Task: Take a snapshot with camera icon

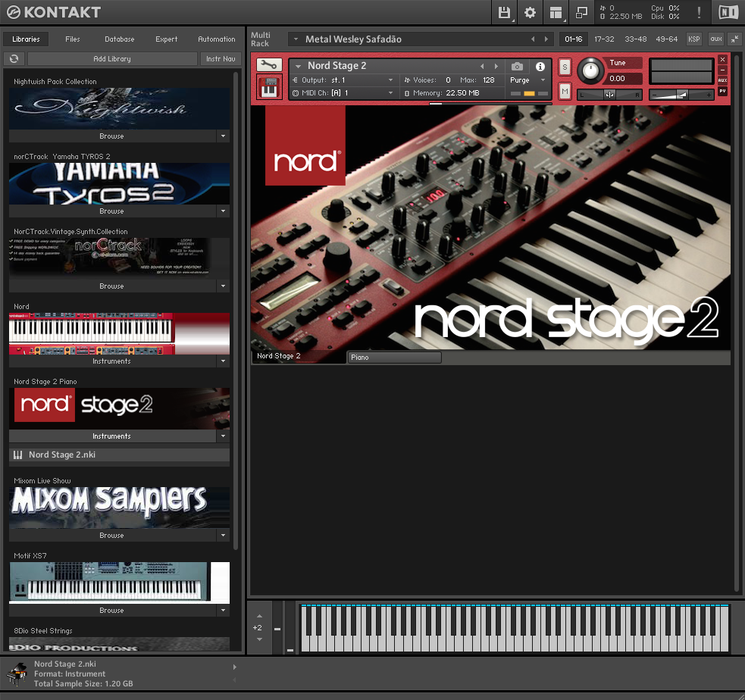Action: click(x=517, y=66)
